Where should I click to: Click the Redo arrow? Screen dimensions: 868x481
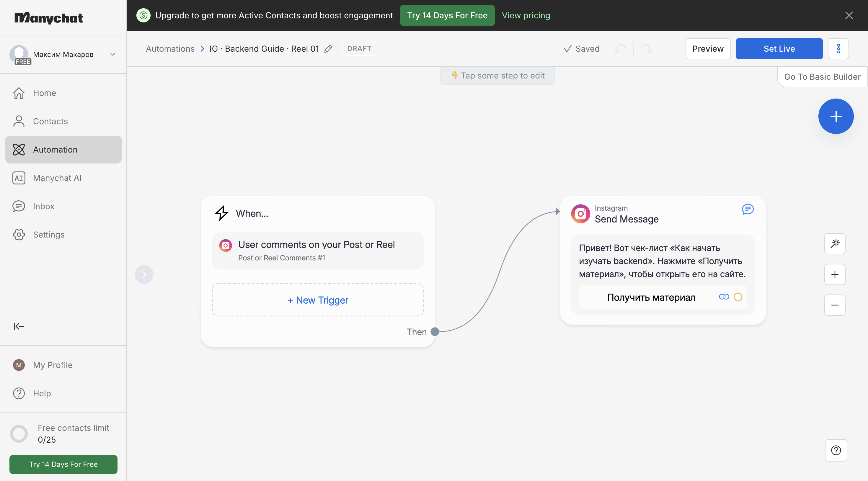646,48
